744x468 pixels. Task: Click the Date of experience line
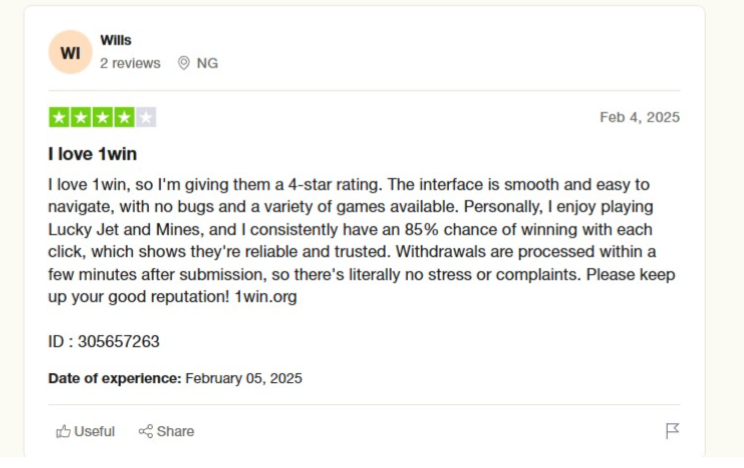pyautogui.click(x=175, y=378)
